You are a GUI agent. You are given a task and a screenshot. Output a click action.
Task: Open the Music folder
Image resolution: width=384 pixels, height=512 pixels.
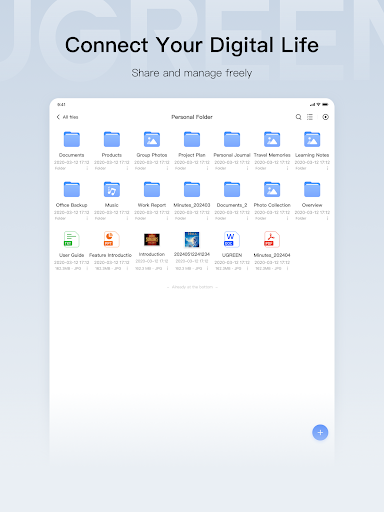tap(112, 189)
